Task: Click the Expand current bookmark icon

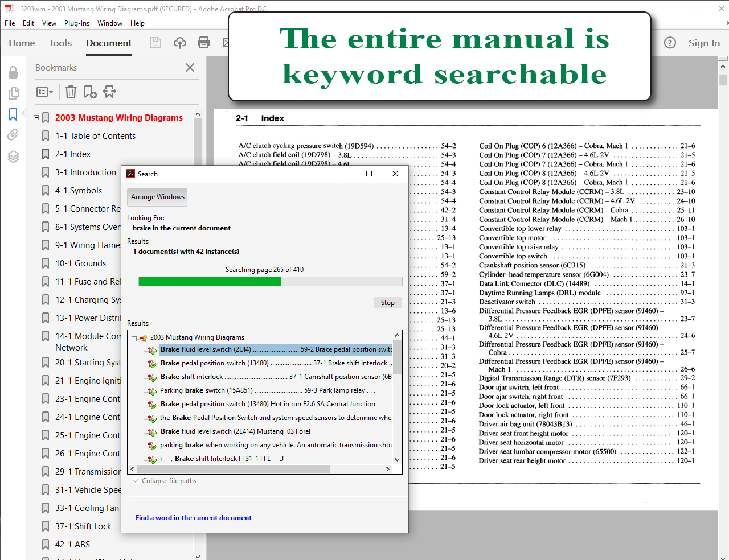Action: point(109,92)
